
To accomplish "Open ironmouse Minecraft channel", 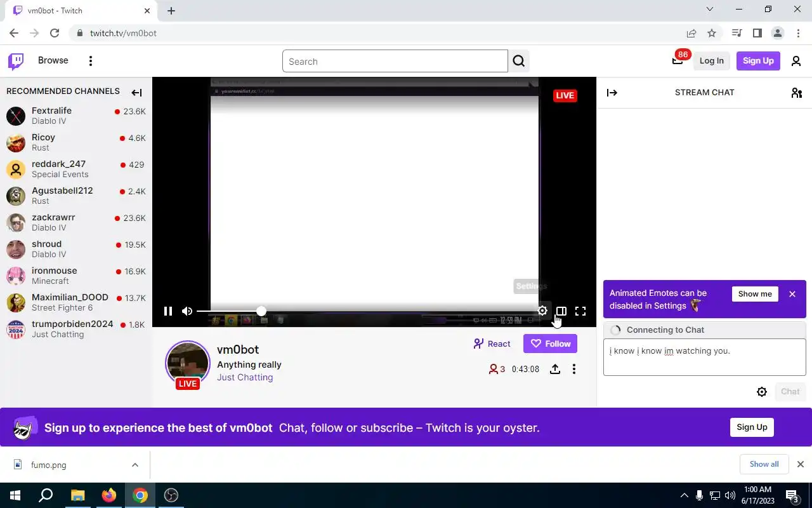I will (76, 276).
